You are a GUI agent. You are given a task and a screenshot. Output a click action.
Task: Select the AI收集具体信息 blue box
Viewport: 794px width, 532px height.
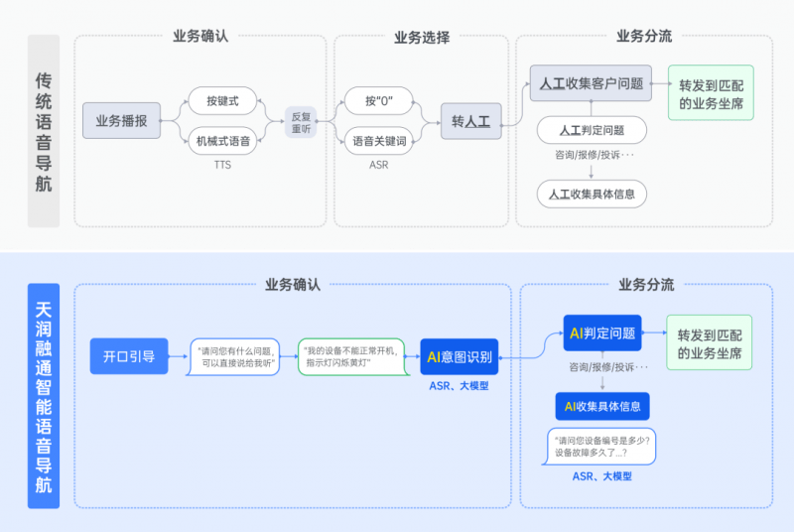[x=602, y=407]
